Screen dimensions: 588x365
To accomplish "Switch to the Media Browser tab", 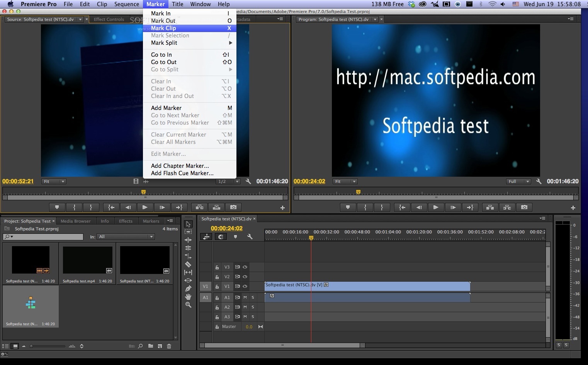I will (x=75, y=221).
